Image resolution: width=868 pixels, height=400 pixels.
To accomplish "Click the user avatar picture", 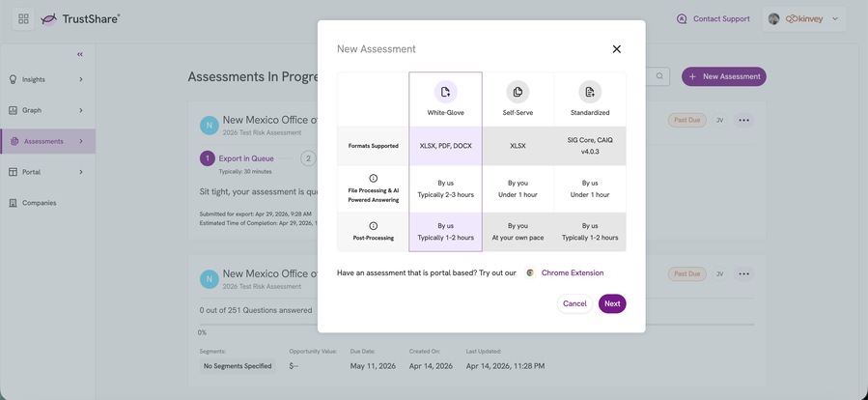I will coord(774,18).
